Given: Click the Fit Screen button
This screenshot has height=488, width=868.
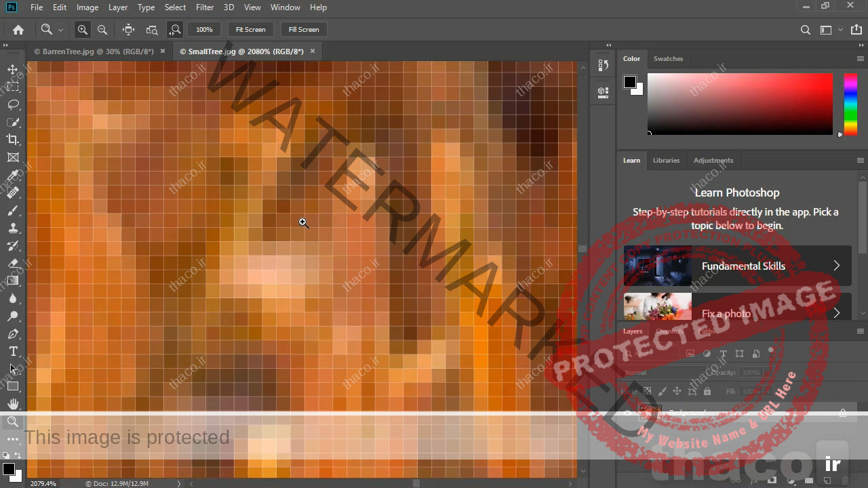Looking at the screenshot, I should [x=250, y=29].
